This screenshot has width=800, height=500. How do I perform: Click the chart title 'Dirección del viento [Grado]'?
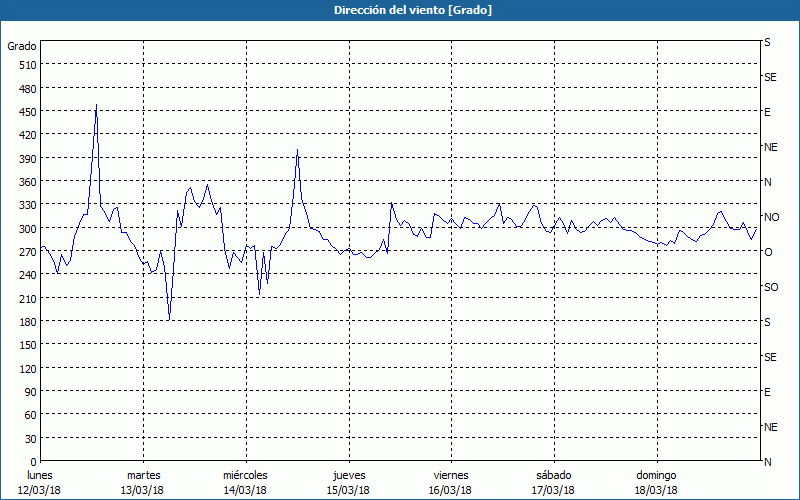(399, 10)
